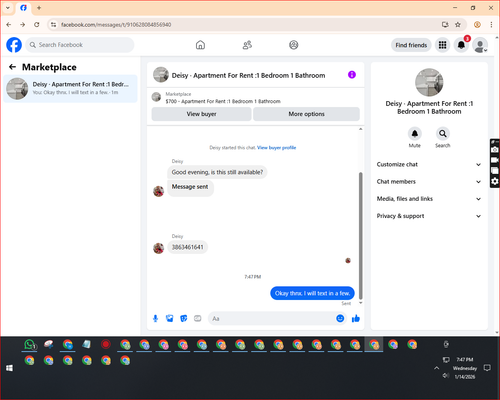Open the Marketplace listing $700 Apartment link
The width and height of the screenshot is (500, 400).
[223, 101]
